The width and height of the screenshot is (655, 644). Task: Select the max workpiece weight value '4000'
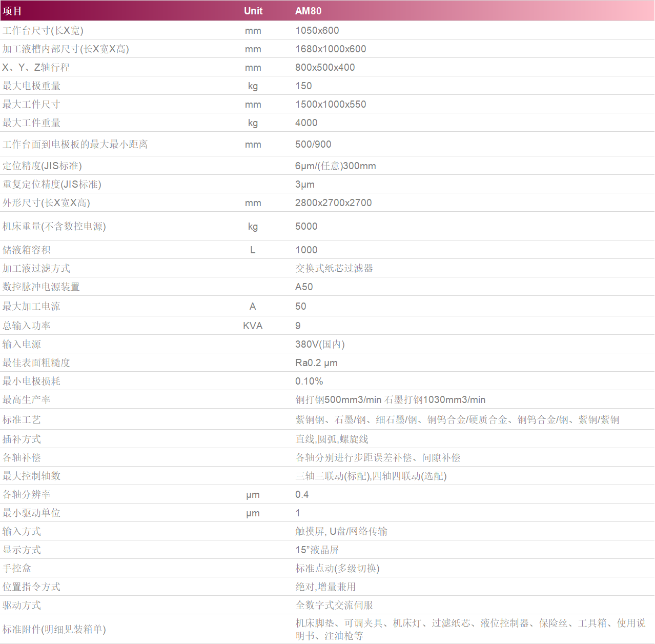click(x=306, y=123)
